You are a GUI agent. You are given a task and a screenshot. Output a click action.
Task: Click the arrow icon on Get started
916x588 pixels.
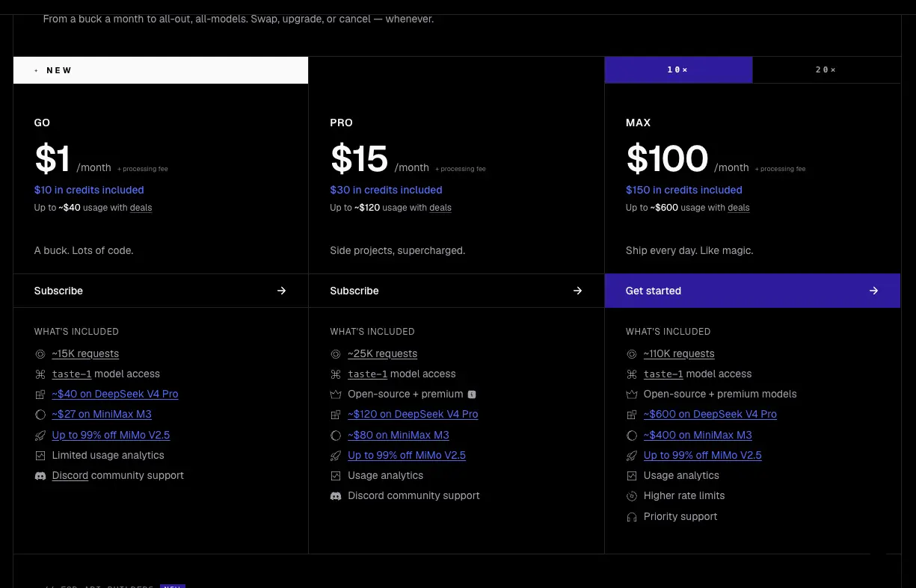873,291
